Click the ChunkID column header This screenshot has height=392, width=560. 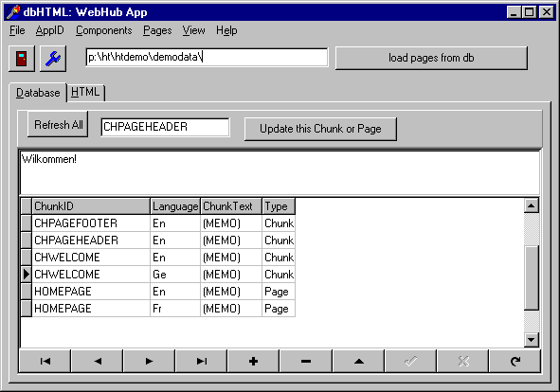click(91, 206)
